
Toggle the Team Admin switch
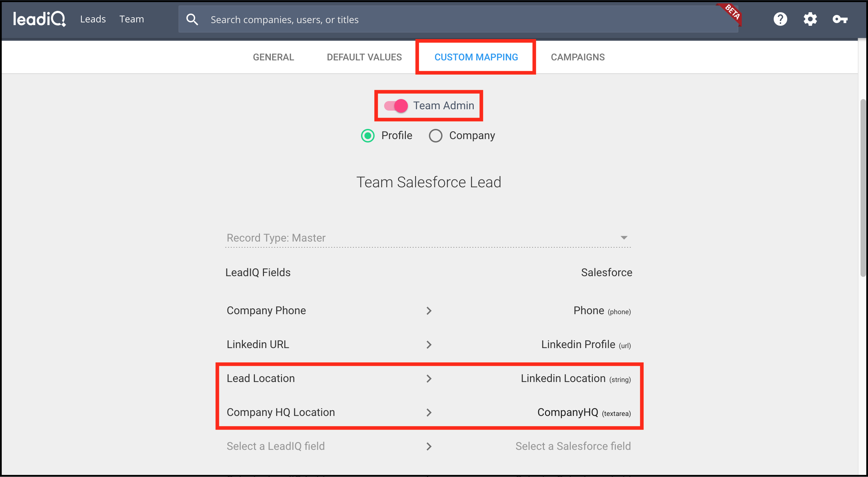click(396, 106)
